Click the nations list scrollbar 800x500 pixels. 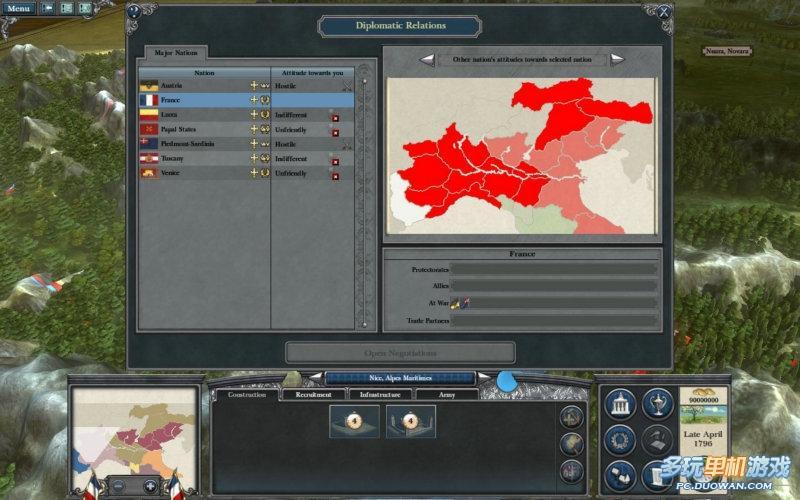pos(364,202)
